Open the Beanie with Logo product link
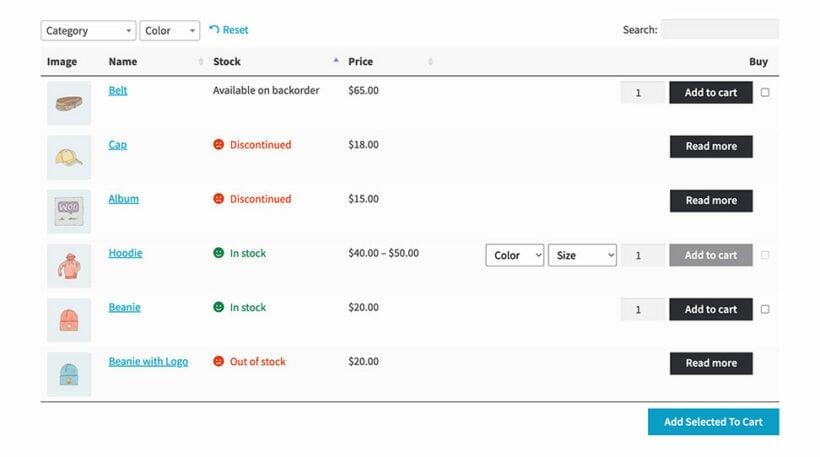Image resolution: width=820 pixels, height=457 pixels. pos(148,361)
